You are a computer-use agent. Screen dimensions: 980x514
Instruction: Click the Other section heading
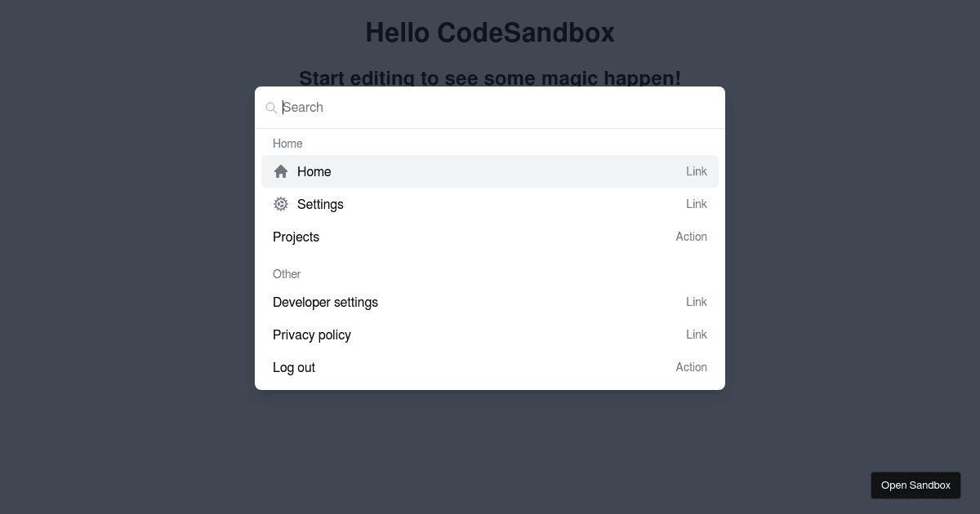coord(287,274)
